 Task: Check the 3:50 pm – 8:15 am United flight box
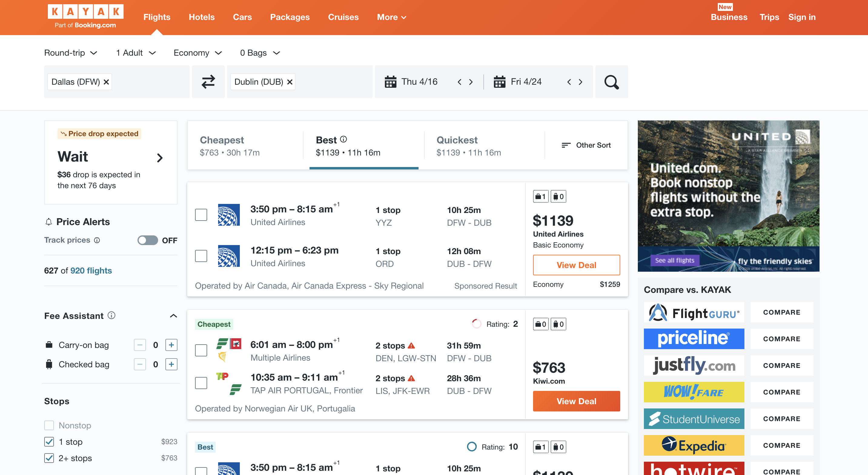(201, 215)
